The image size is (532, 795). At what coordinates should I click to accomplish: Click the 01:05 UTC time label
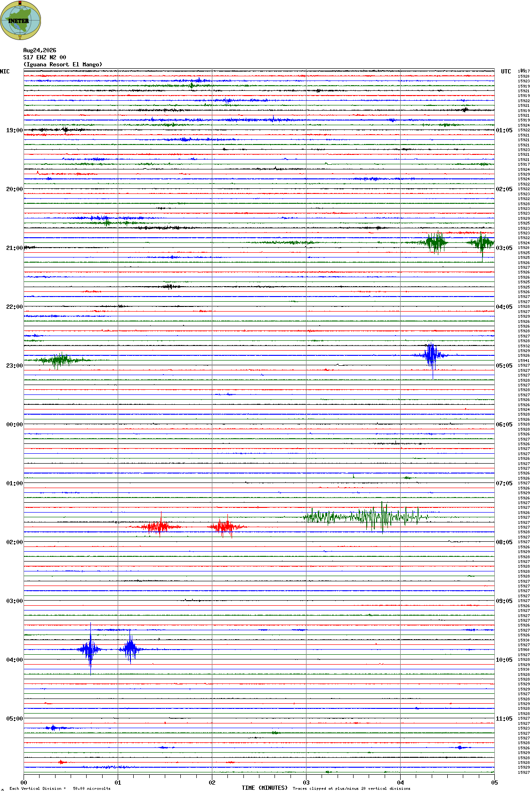pyautogui.click(x=504, y=130)
